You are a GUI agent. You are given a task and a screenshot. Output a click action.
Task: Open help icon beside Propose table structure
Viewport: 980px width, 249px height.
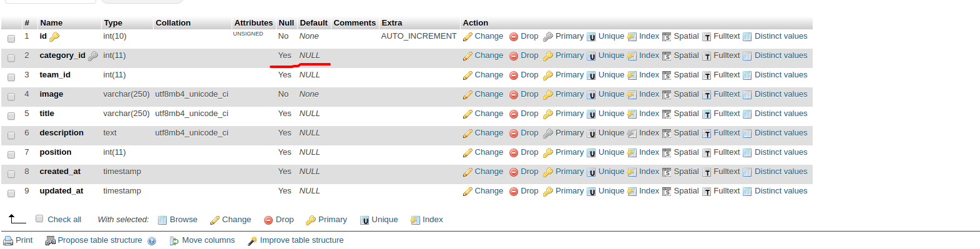(152, 241)
